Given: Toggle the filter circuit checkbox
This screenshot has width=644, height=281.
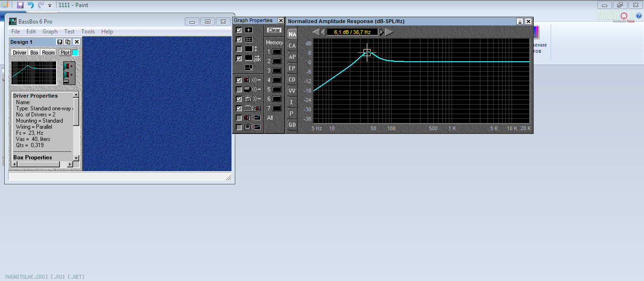Looking at the screenshot, I should [x=239, y=108].
